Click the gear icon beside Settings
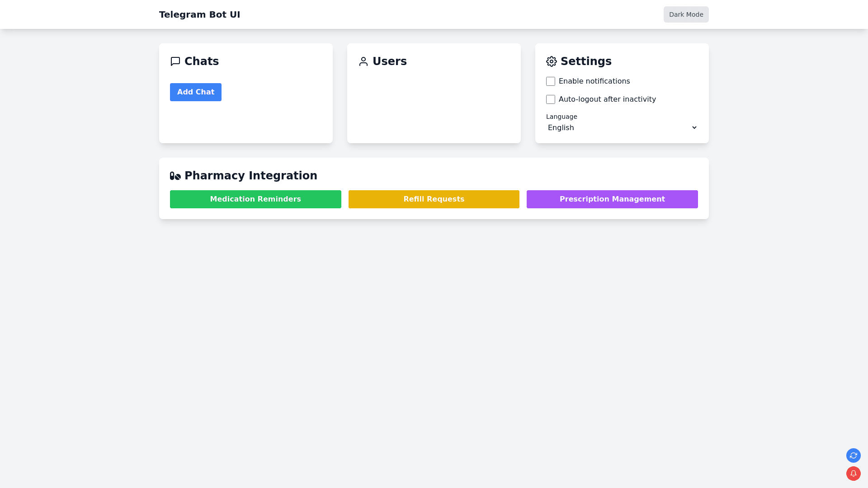The width and height of the screenshot is (868, 488). (552, 61)
